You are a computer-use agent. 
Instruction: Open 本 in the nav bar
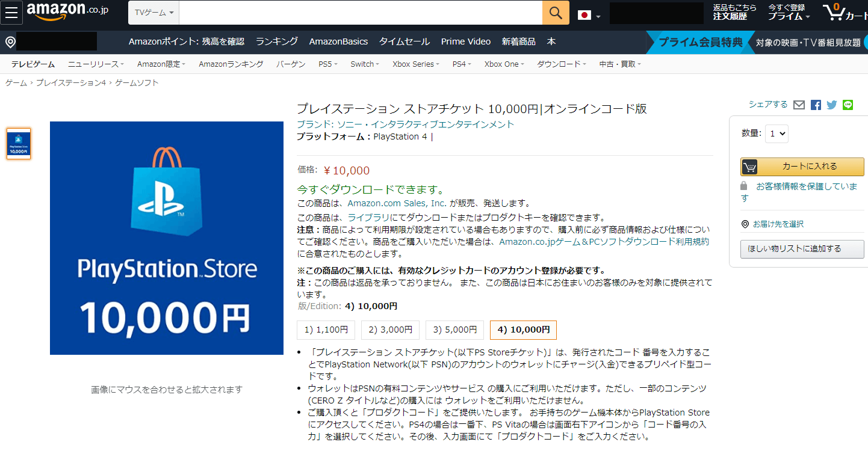point(551,41)
